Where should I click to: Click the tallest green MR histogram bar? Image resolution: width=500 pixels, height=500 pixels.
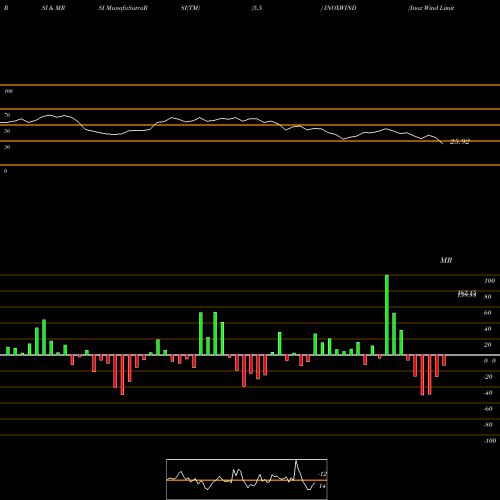click(x=387, y=315)
